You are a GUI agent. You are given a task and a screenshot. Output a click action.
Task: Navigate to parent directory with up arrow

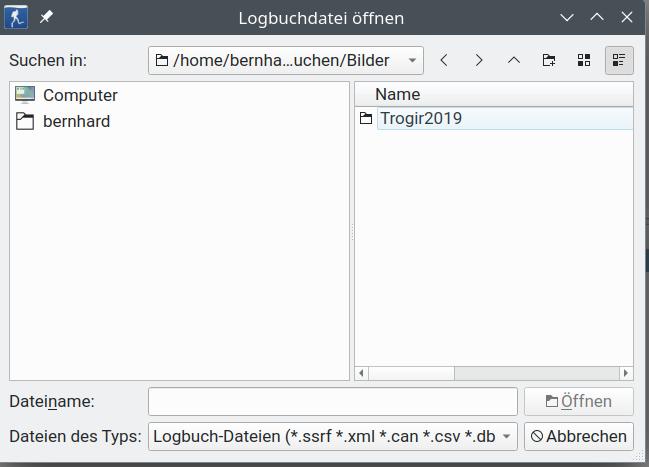514,60
